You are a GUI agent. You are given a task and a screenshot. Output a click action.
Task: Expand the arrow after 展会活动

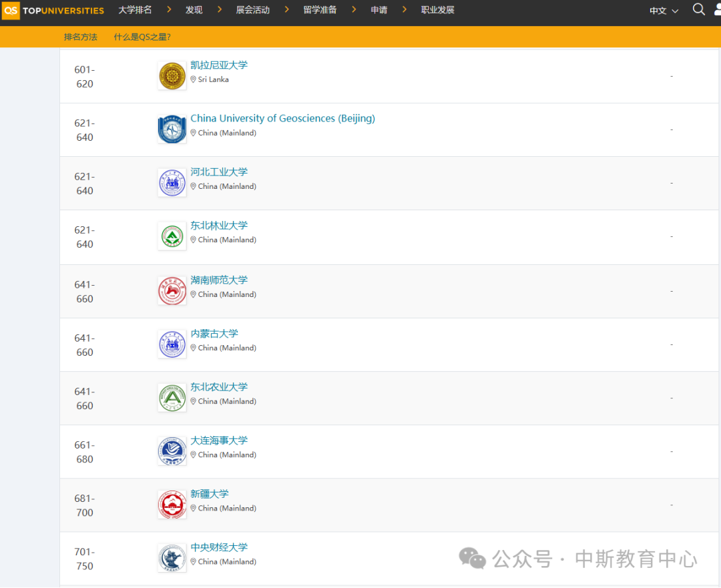point(287,9)
